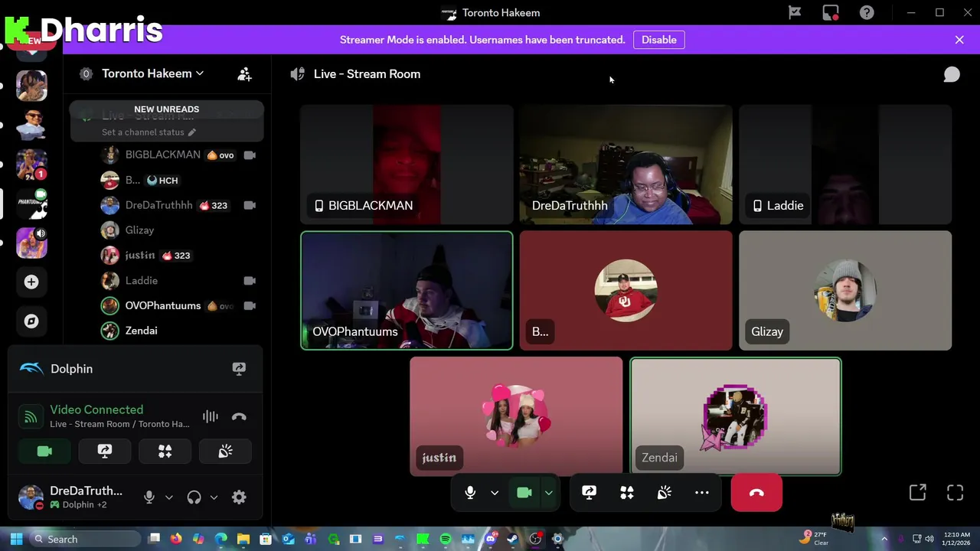Screen dimensions: 980x551
Task: Open the DreDaTruth user profile panel
Action: click(73, 497)
